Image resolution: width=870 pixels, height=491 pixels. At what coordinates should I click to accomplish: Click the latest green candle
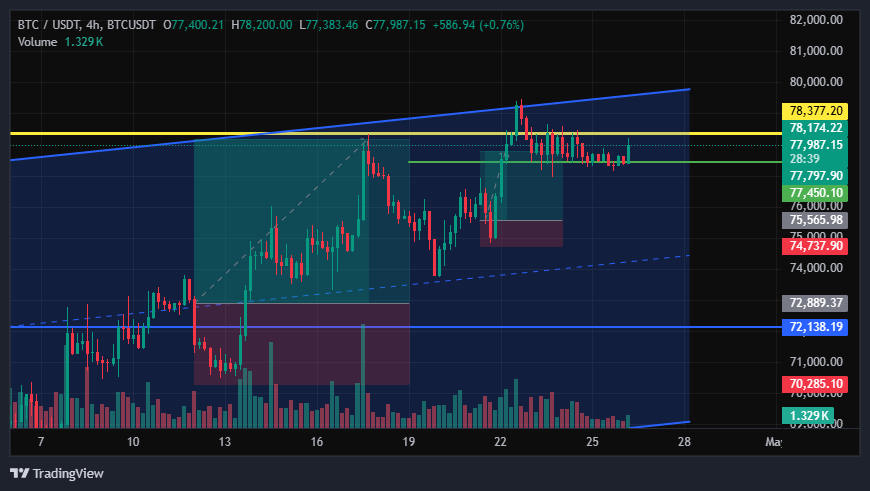pyautogui.click(x=629, y=151)
